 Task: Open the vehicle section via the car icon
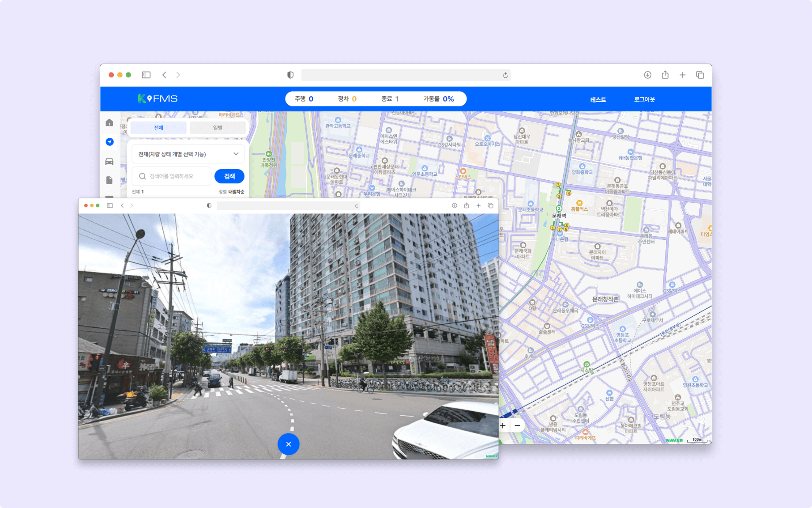pyautogui.click(x=109, y=161)
